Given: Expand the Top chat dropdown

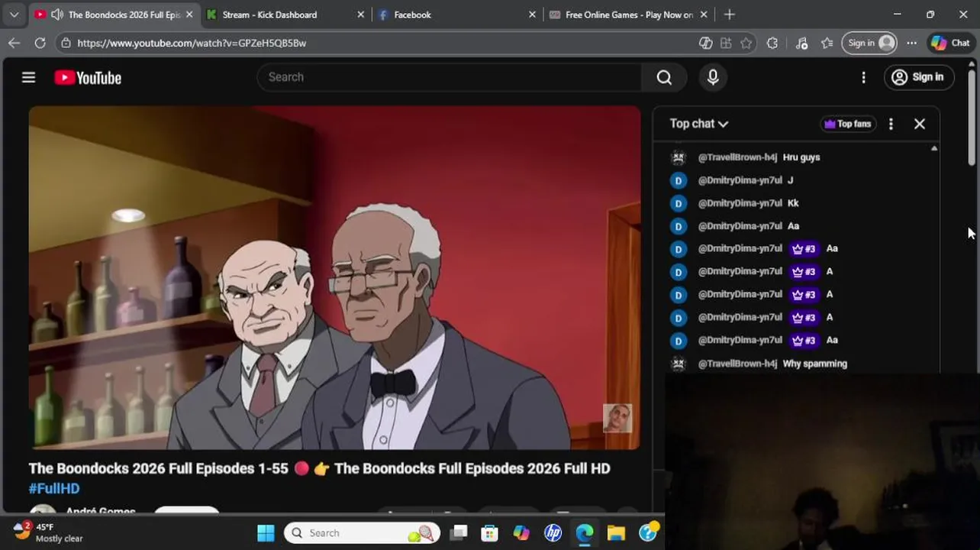Looking at the screenshot, I should (699, 124).
